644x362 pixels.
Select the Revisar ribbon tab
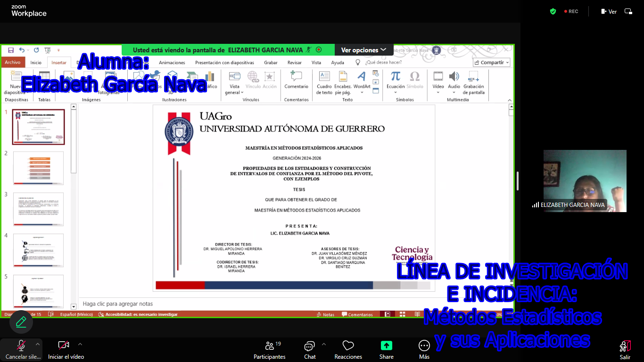pos(294,62)
